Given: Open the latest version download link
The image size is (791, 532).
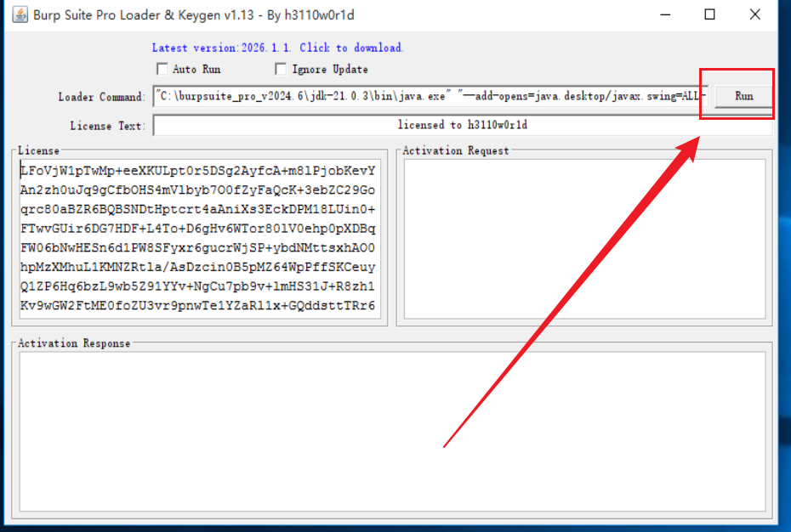Looking at the screenshot, I should [277, 48].
